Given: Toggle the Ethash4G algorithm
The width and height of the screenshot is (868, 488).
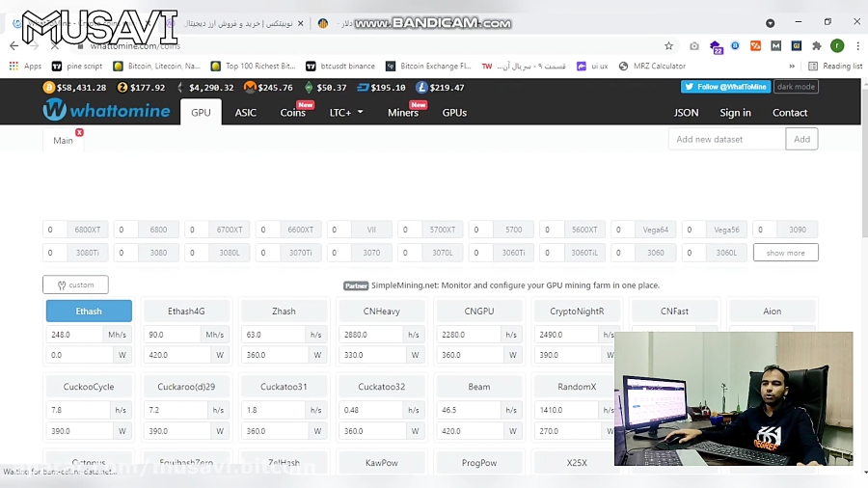Looking at the screenshot, I should pos(186,311).
